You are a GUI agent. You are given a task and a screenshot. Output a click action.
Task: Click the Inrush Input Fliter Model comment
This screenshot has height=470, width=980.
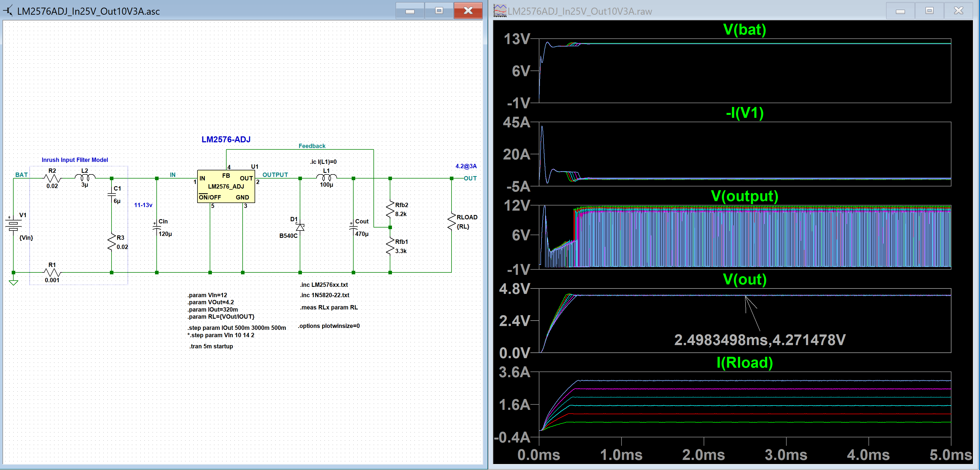[75, 160]
